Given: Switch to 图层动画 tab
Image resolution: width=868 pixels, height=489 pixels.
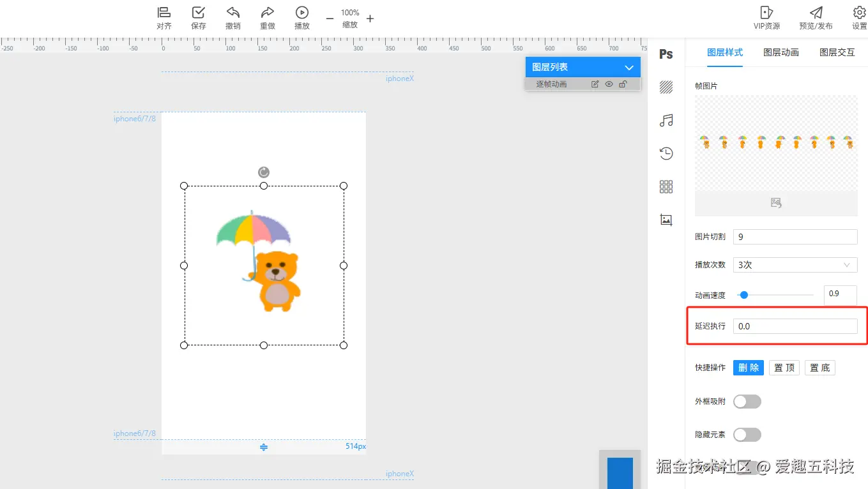Looking at the screenshot, I should coord(781,52).
